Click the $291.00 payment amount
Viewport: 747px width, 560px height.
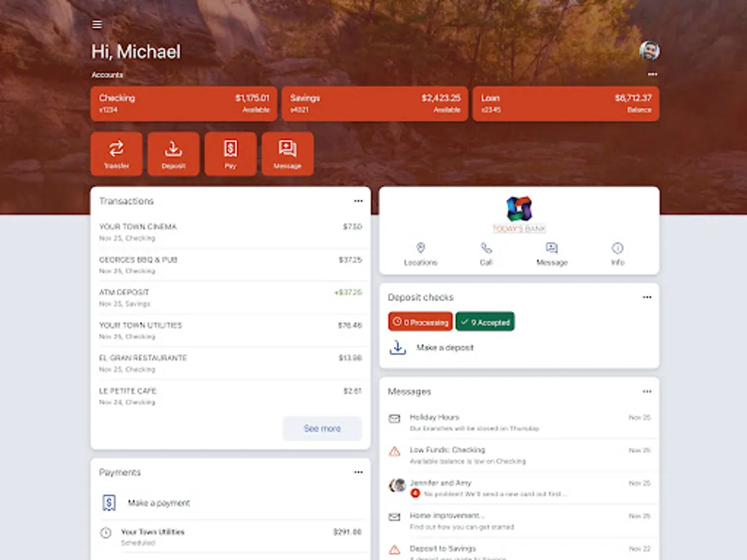tap(347, 533)
